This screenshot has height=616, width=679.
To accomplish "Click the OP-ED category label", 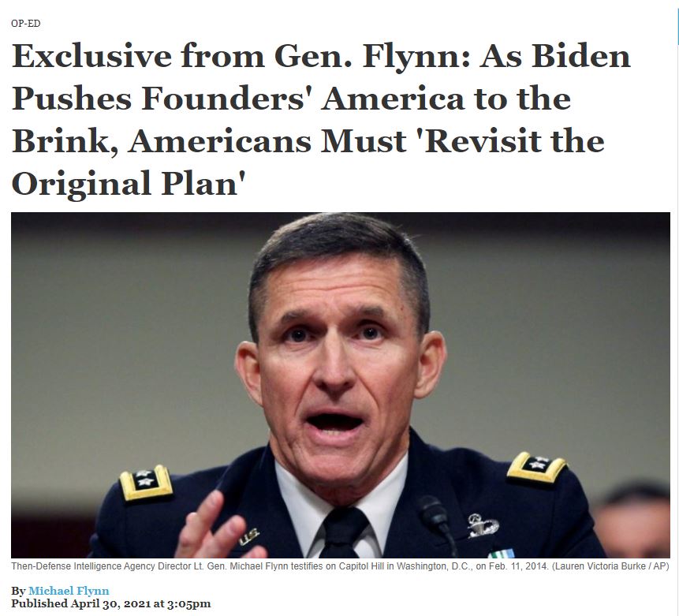I will click(x=26, y=24).
